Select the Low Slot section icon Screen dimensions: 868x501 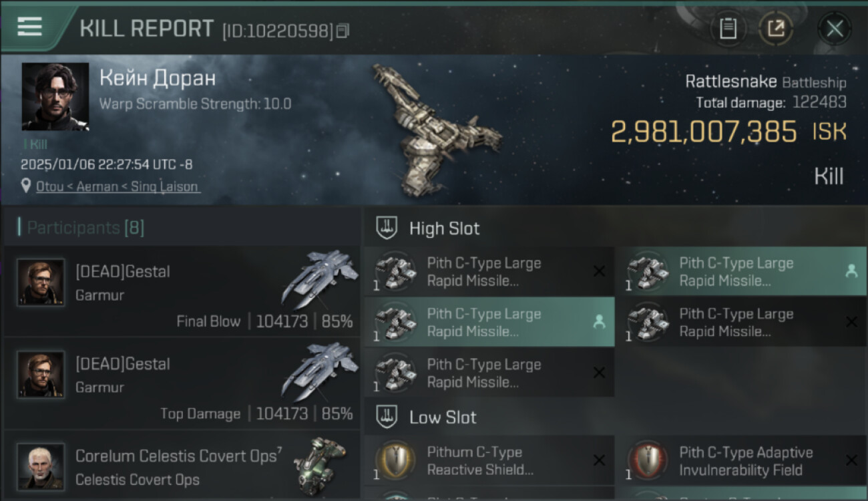(x=387, y=417)
